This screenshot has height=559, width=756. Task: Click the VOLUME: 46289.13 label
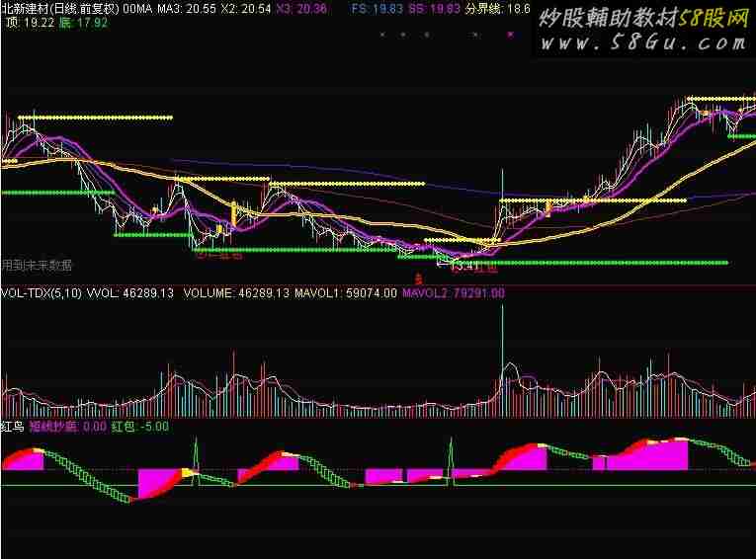(x=236, y=293)
